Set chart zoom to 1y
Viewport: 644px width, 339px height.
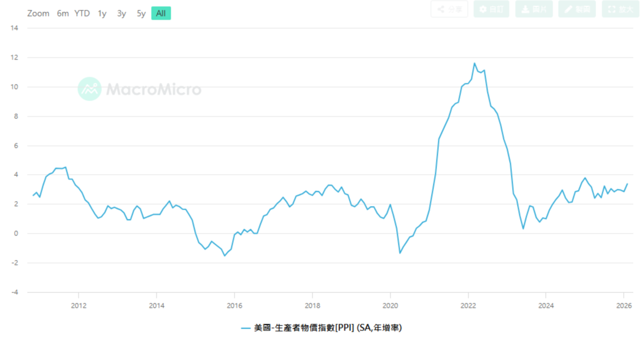tap(102, 13)
